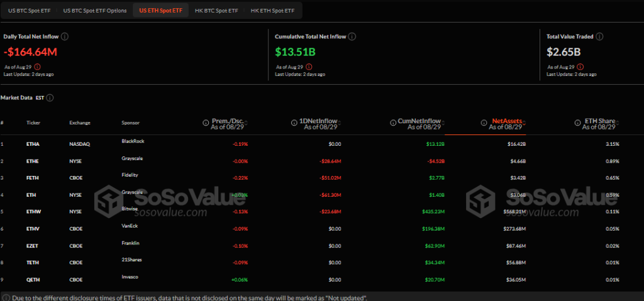Image resolution: width=644 pixels, height=301 pixels.
Task: Select the HK BTC Spot ETF tab
Action: point(217,11)
